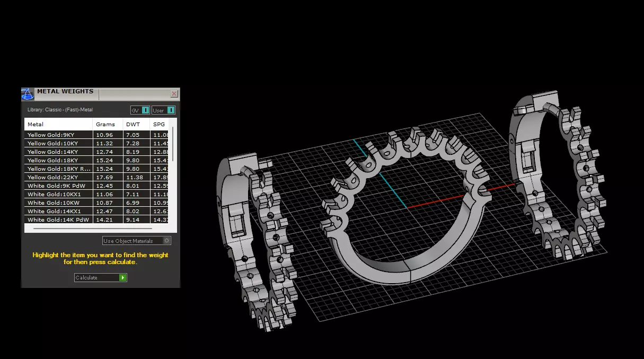Click the Metal Weights logo icon

pos(28,94)
